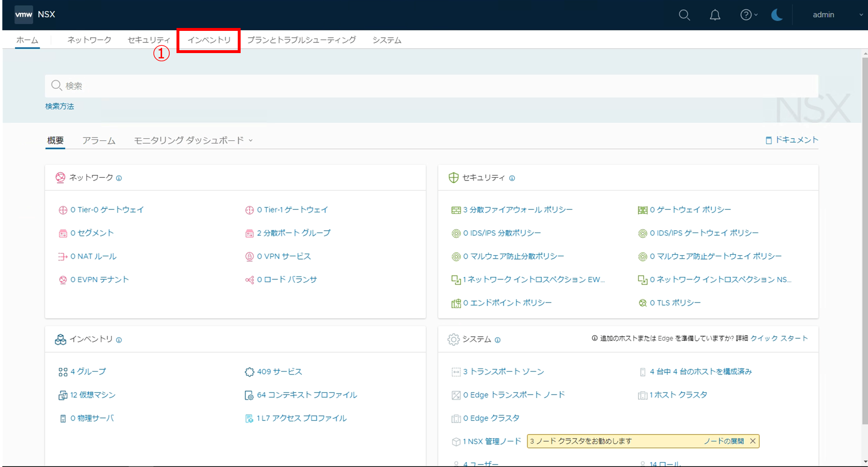Expand the help question mark menu
868x467 pixels.
tap(748, 15)
